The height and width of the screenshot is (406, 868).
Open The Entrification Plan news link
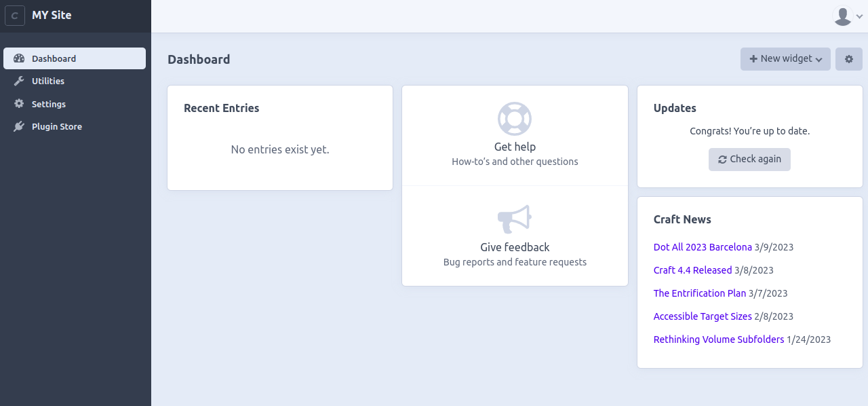(699, 293)
